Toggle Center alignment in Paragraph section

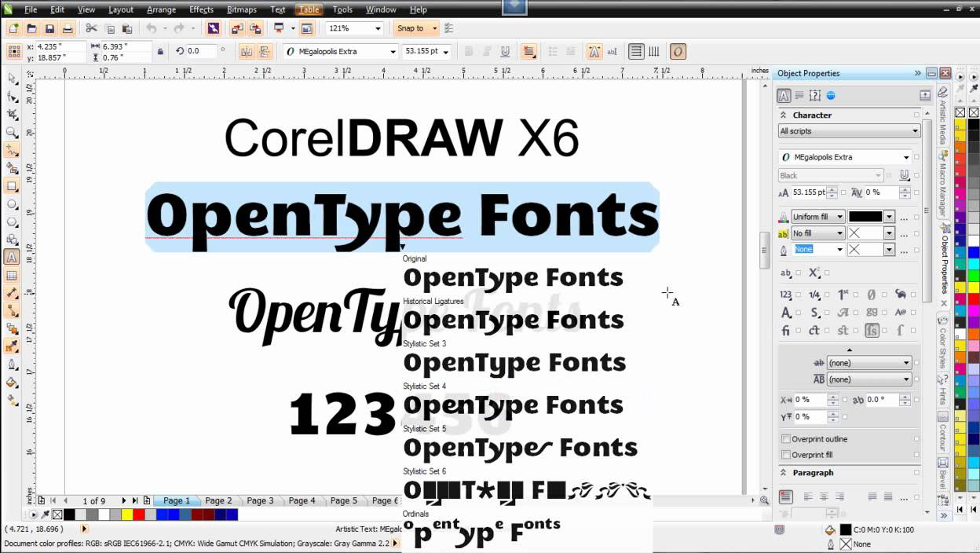point(825,496)
